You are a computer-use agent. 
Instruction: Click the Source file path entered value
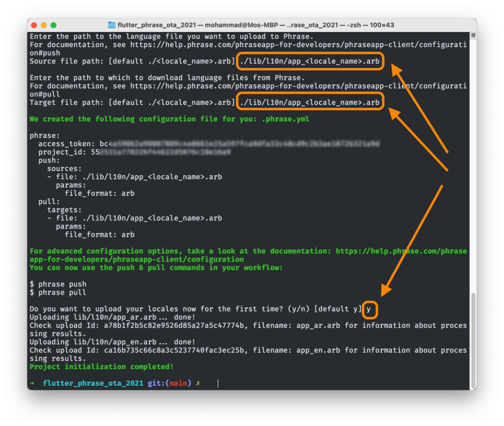point(310,61)
